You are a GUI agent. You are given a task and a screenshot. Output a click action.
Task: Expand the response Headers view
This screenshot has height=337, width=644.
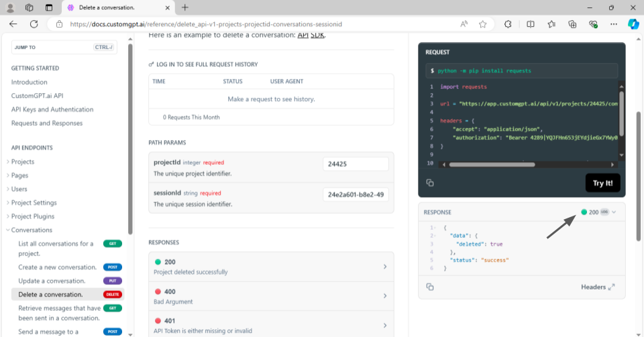[598, 287]
